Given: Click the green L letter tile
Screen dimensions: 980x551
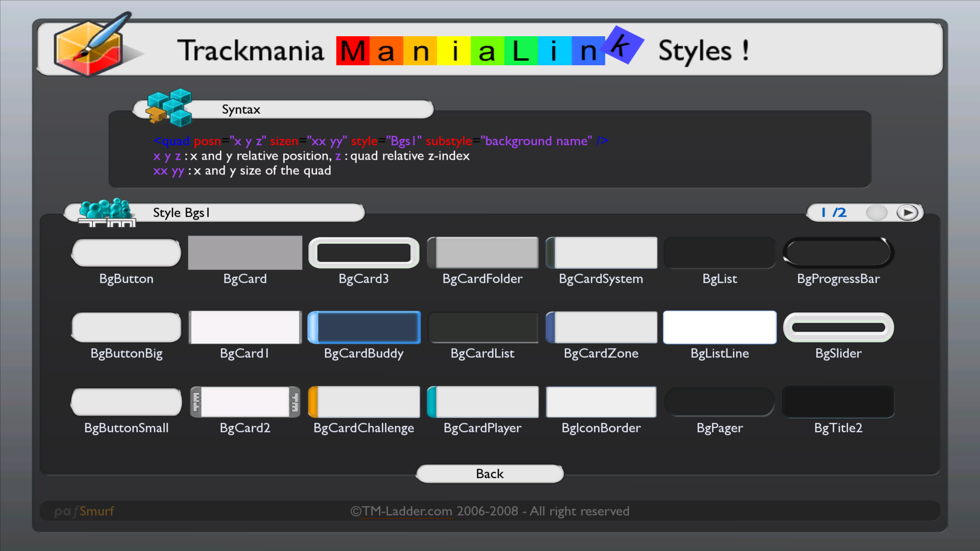Looking at the screenshot, I should click(521, 51).
